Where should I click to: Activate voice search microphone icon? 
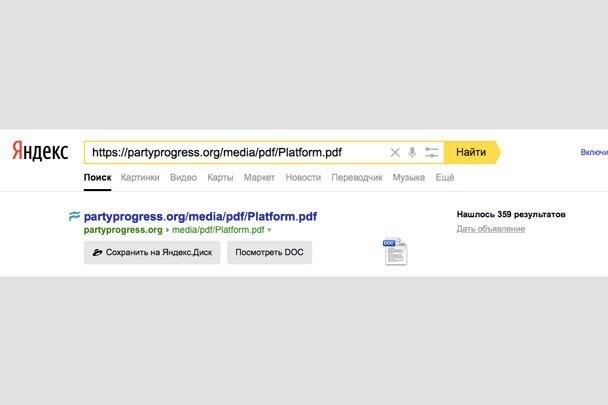pyautogui.click(x=412, y=152)
